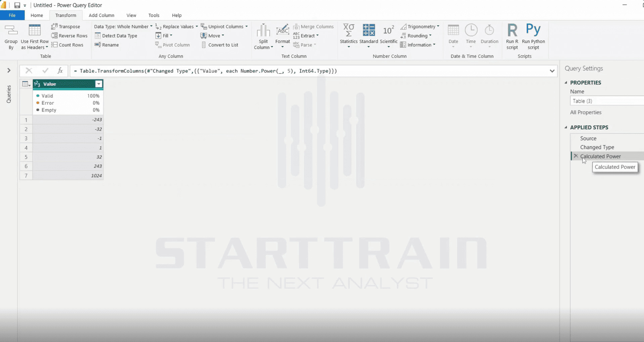The image size is (644, 342).
Task: Click the All Properties link
Action: (x=586, y=112)
